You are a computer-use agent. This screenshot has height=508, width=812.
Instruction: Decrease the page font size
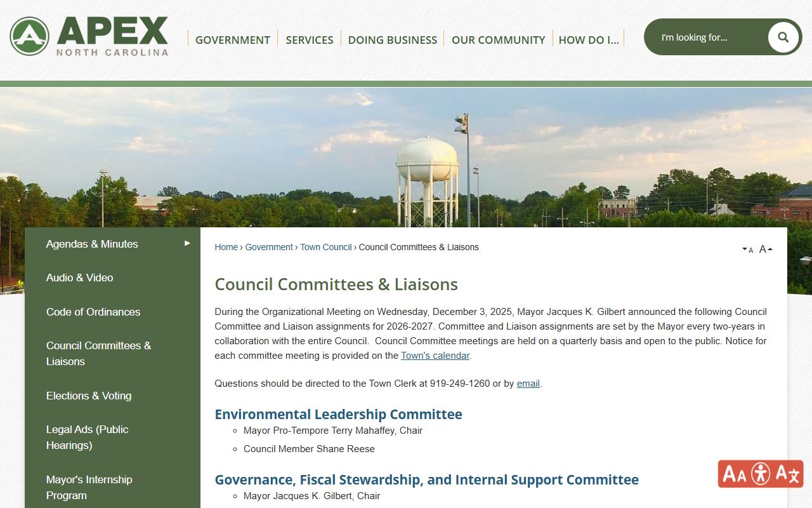pos(747,250)
